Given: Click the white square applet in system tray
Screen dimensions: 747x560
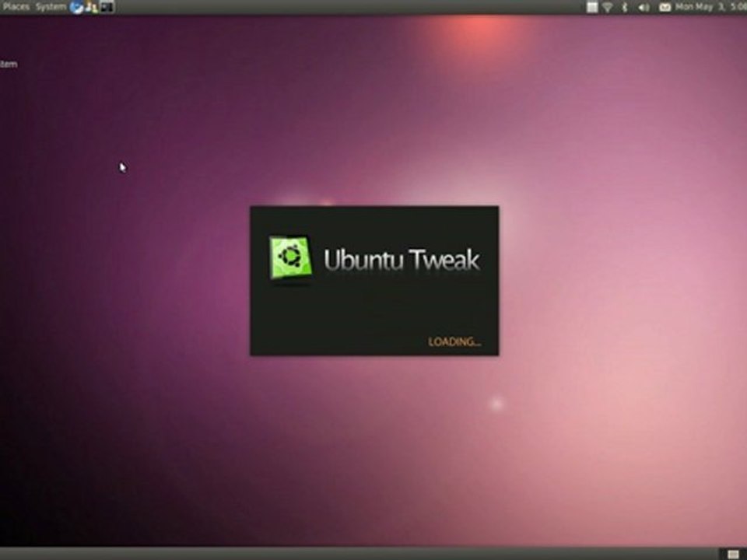Looking at the screenshot, I should [591, 7].
